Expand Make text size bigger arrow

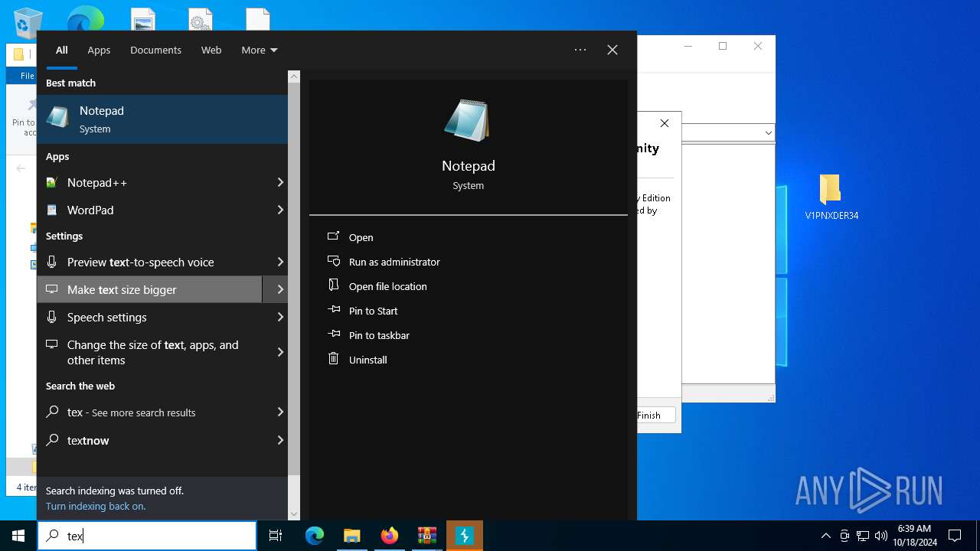(279, 289)
